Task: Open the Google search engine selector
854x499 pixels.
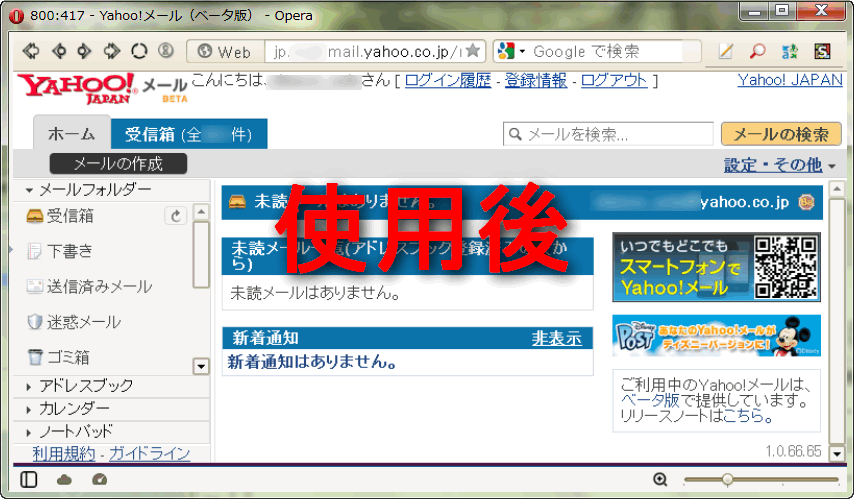Action: click(511, 51)
